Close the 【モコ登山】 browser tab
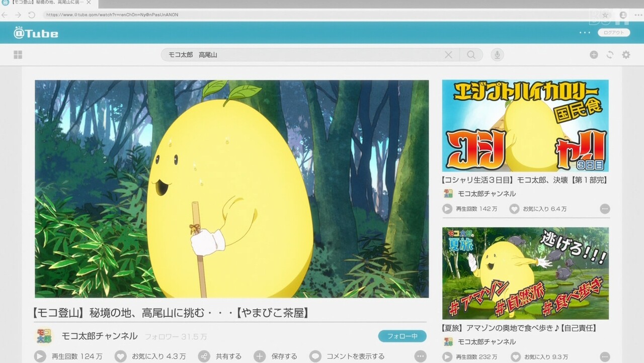Viewport: 644px width, 363px height. 89,3
